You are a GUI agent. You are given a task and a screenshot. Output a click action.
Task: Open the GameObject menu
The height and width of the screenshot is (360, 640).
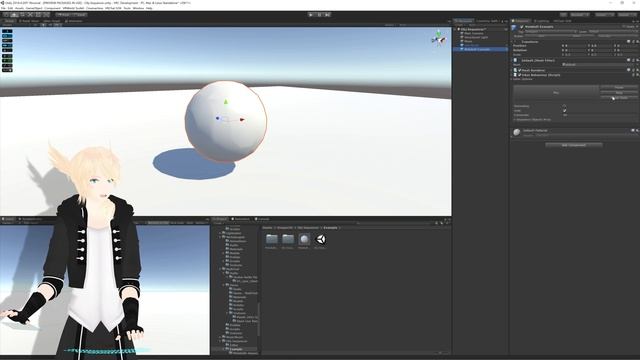pos(34,8)
